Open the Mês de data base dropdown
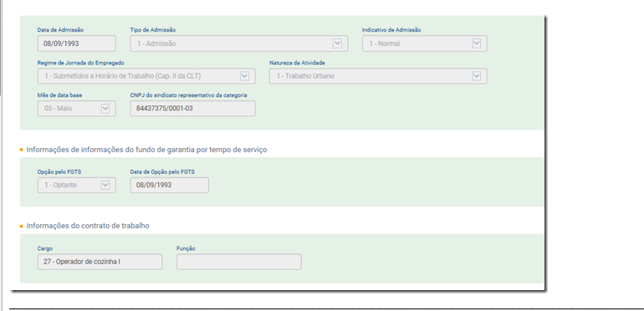Viewport: 644px width, 311px height. [x=76, y=109]
